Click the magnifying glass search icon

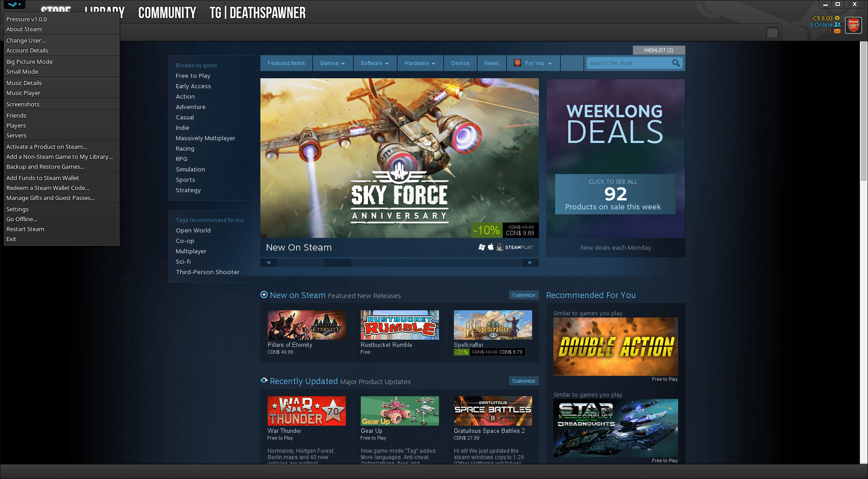(676, 63)
